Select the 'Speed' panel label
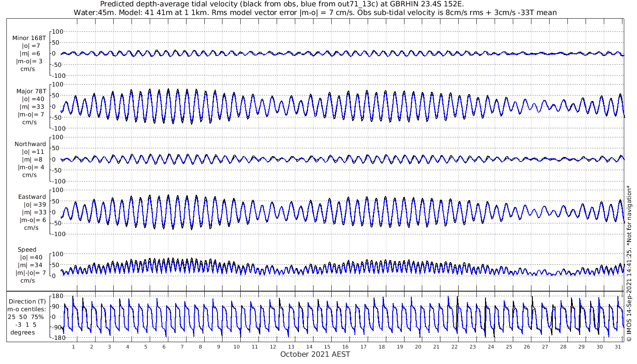Image resolution: width=637 pixels, height=364 pixels. tap(27, 250)
